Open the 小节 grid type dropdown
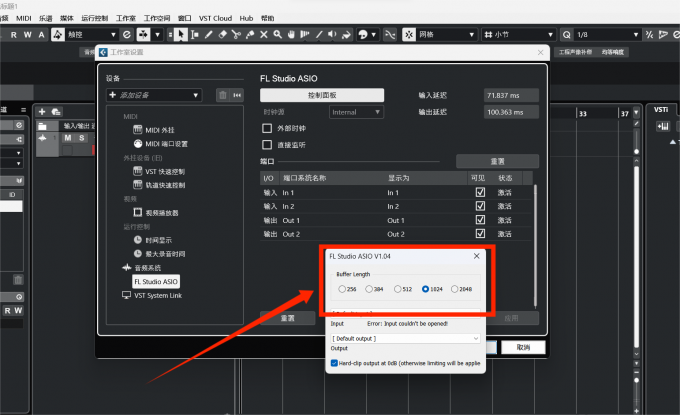The height and width of the screenshot is (415, 680). pyautogui.click(x=519, y=34)
